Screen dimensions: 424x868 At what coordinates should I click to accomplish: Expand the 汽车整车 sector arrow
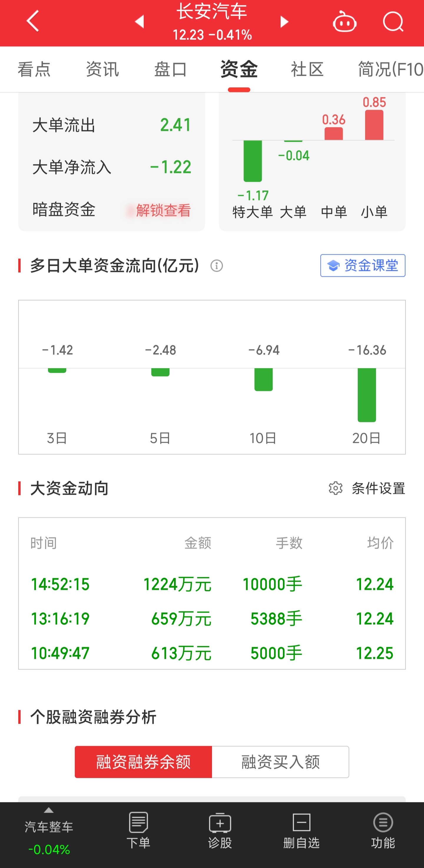pyautogui.click(x=49, y=810)
